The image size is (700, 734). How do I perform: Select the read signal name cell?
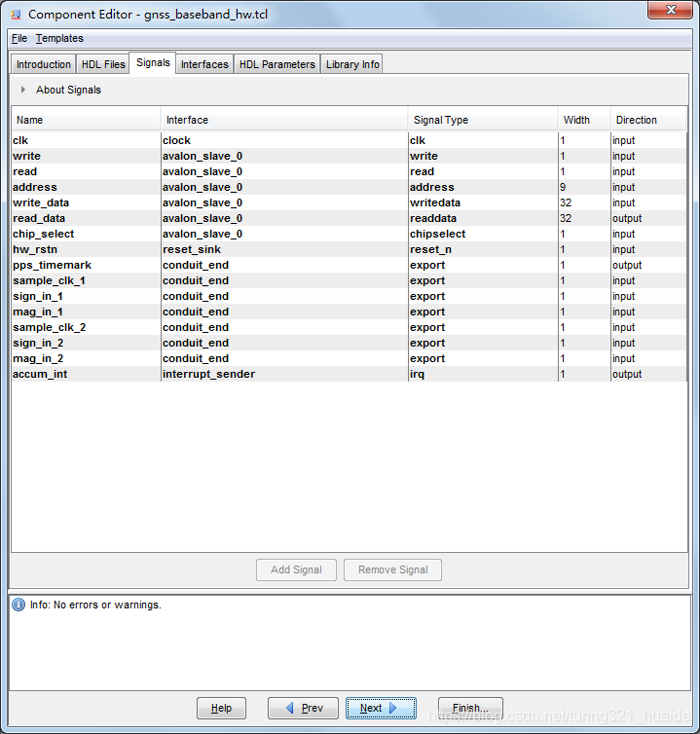click(x=86, y=171)
